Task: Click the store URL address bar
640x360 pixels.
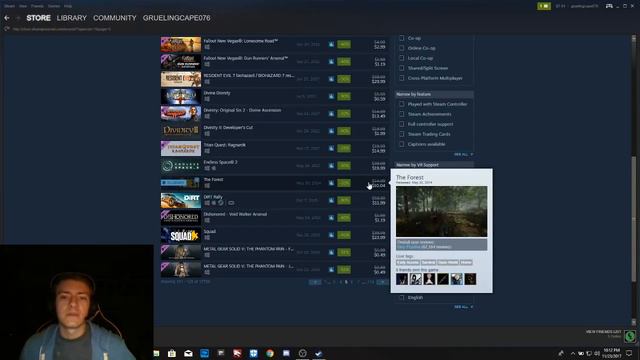Action: coord(61,29)
